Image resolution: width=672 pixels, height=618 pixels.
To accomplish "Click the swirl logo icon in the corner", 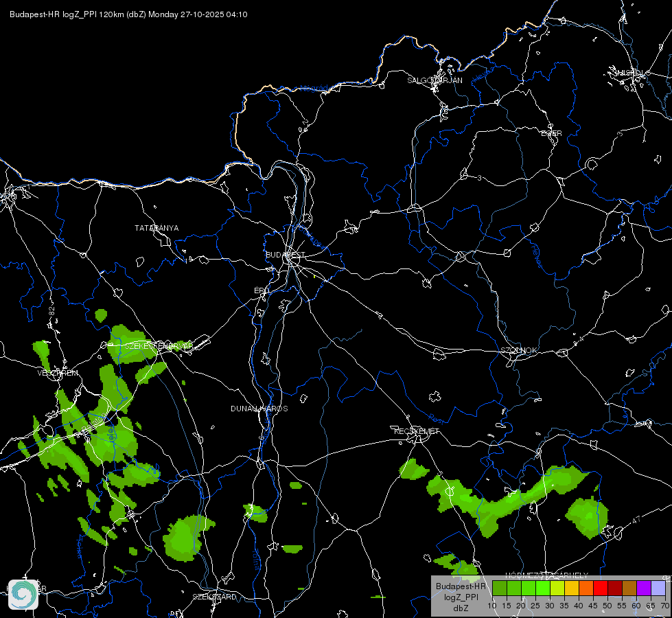I will pyautogui.click(x=23, y=595).
